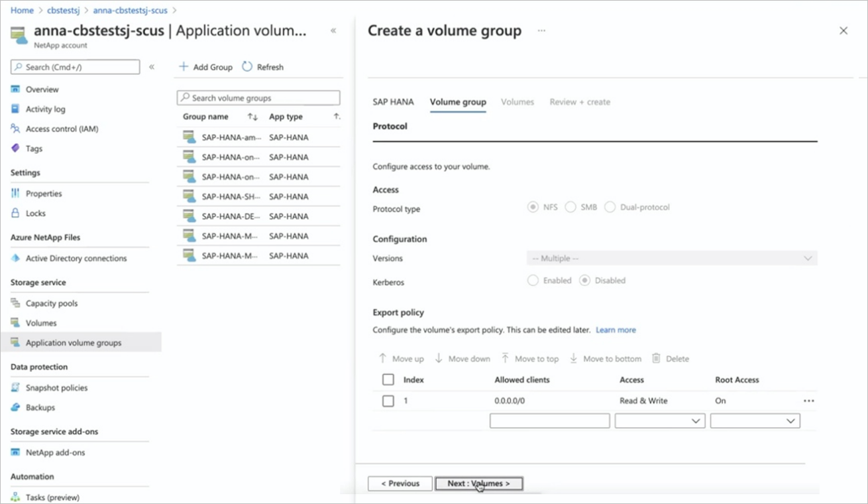Open the Locks icon
This screenshot has width=868, height=504.
coord(16,214)
